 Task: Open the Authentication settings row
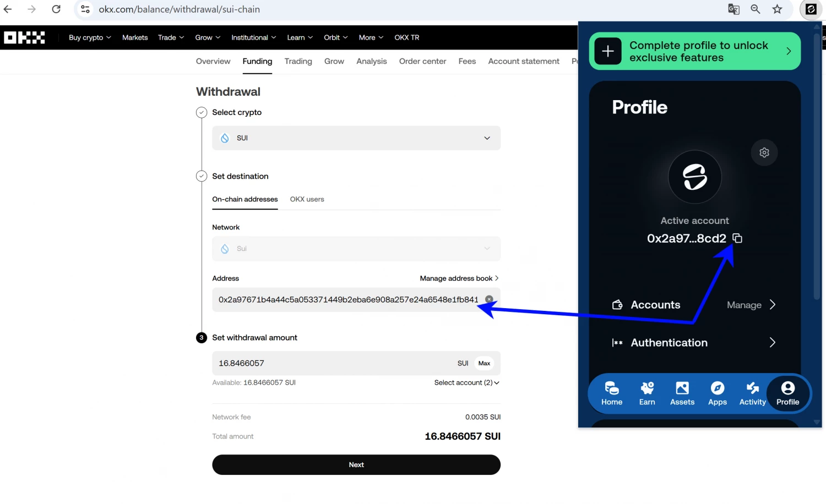(x=694, y=343)
